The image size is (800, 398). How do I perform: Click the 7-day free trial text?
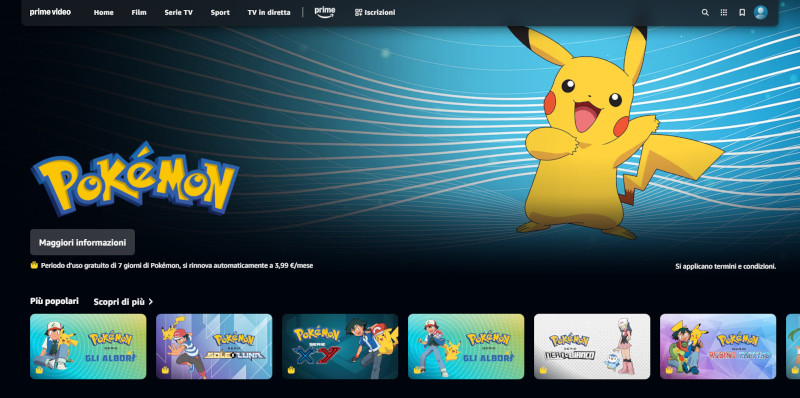177,265
